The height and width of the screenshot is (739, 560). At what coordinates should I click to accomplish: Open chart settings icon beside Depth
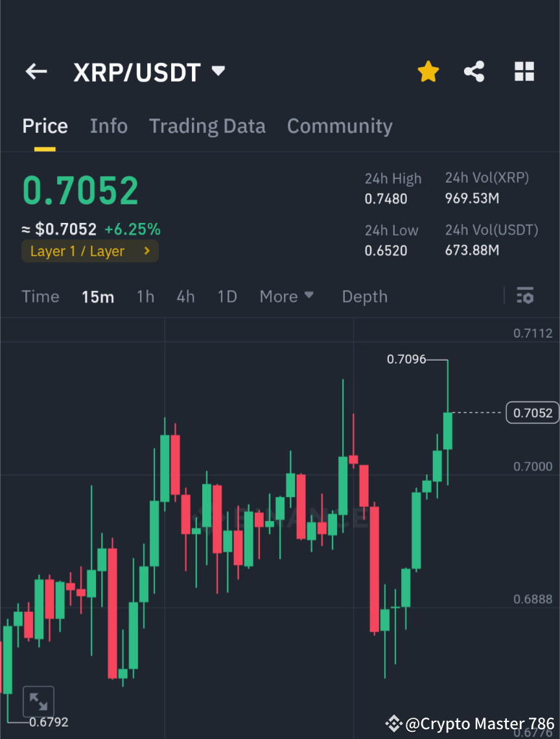[525, 296]
